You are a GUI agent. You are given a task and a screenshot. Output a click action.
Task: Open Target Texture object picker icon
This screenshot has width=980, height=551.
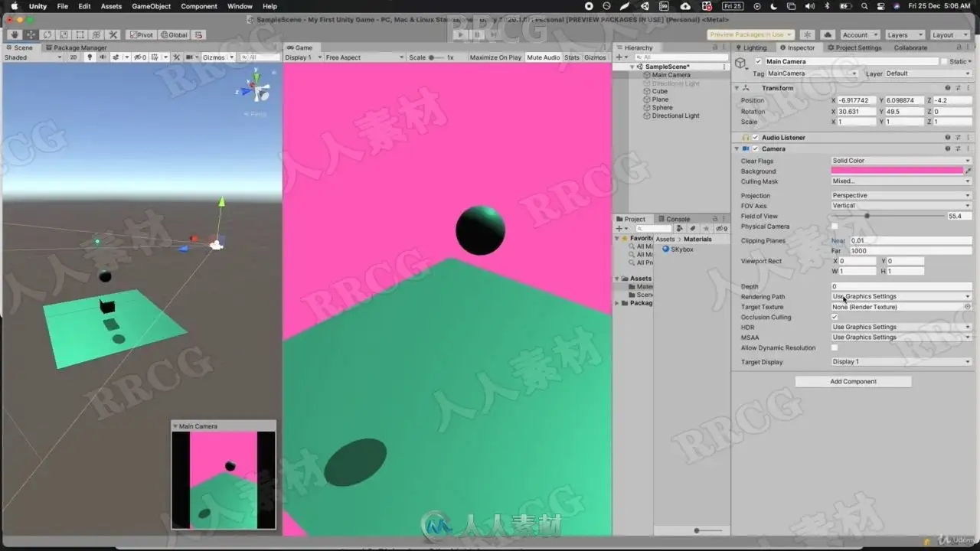click(967, 307)
